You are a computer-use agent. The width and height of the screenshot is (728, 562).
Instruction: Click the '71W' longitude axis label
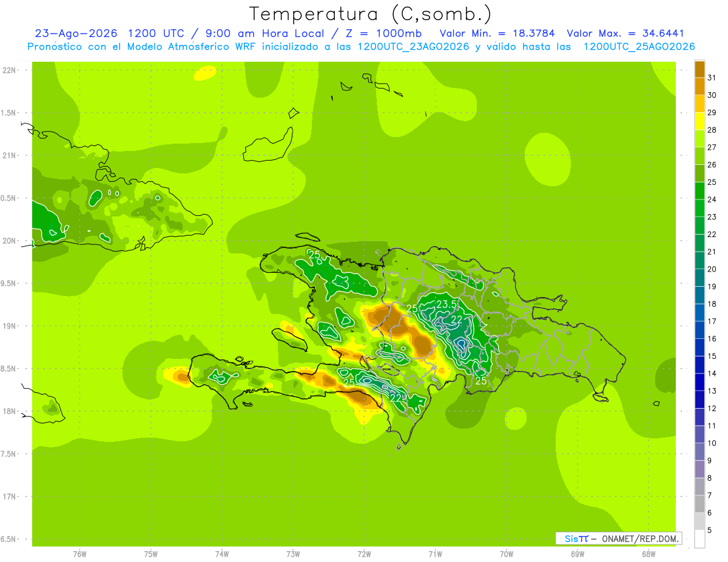[x=435, y=554]
